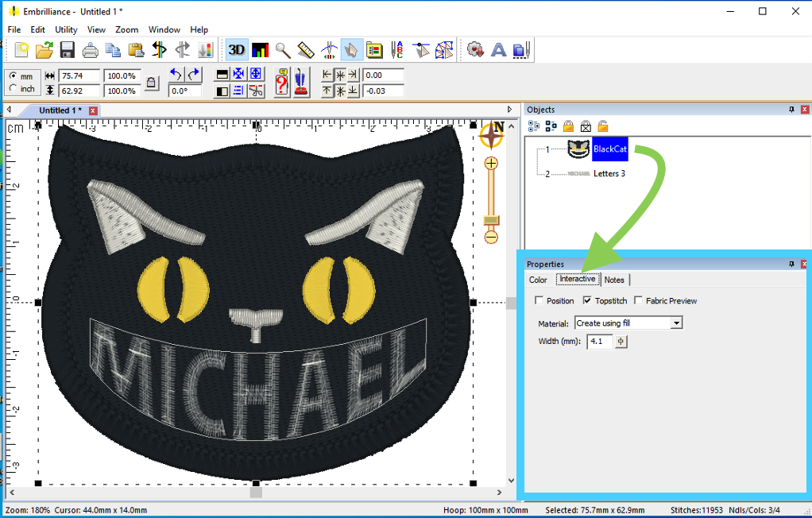Enable the Position checkbox
The height and width of the screenshot is (518, 812).
pos(539,301)
